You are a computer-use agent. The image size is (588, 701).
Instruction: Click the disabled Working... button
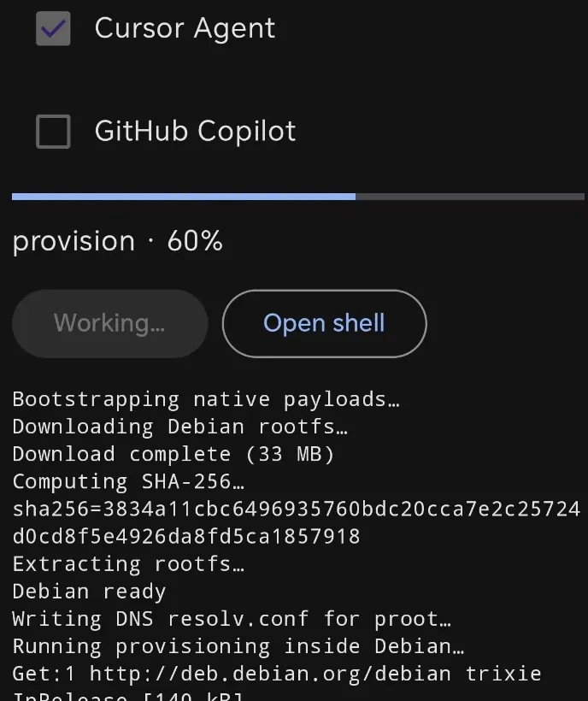tap(110, 323)
